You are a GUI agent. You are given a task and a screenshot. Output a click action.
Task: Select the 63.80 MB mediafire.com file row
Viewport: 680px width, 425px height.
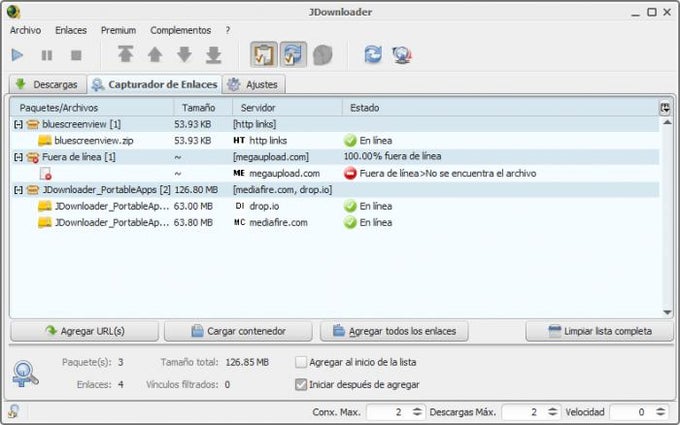pyautogui.click(x=334, y=222)
